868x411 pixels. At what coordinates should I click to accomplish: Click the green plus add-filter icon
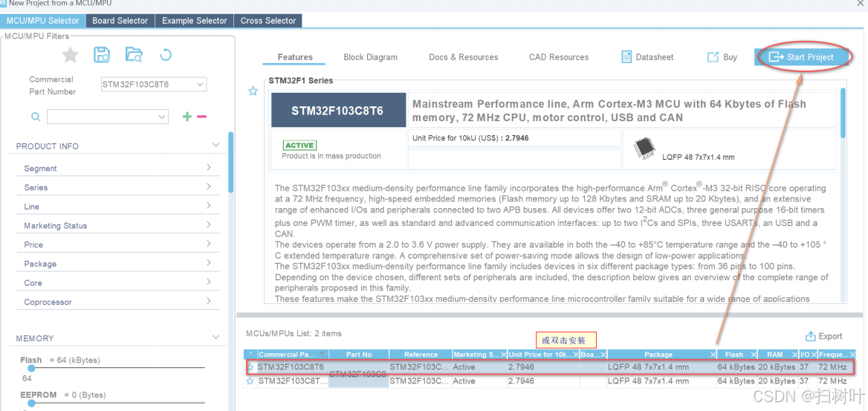187,117
